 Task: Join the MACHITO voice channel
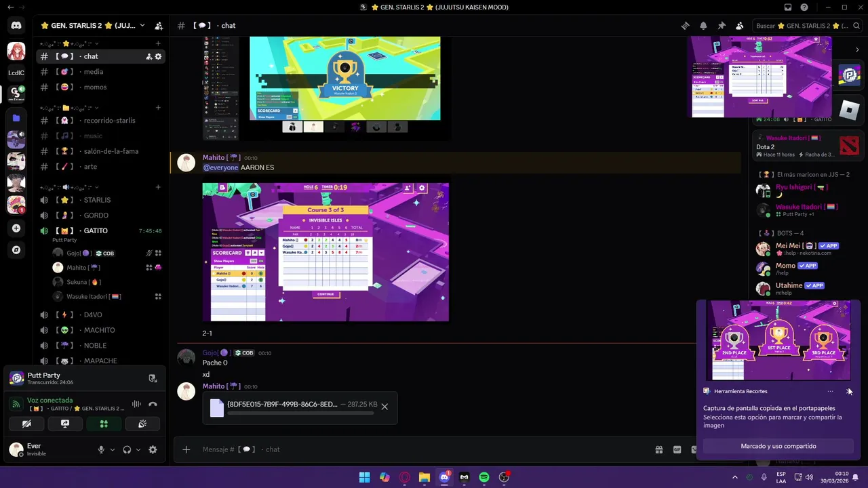[100, 330]
